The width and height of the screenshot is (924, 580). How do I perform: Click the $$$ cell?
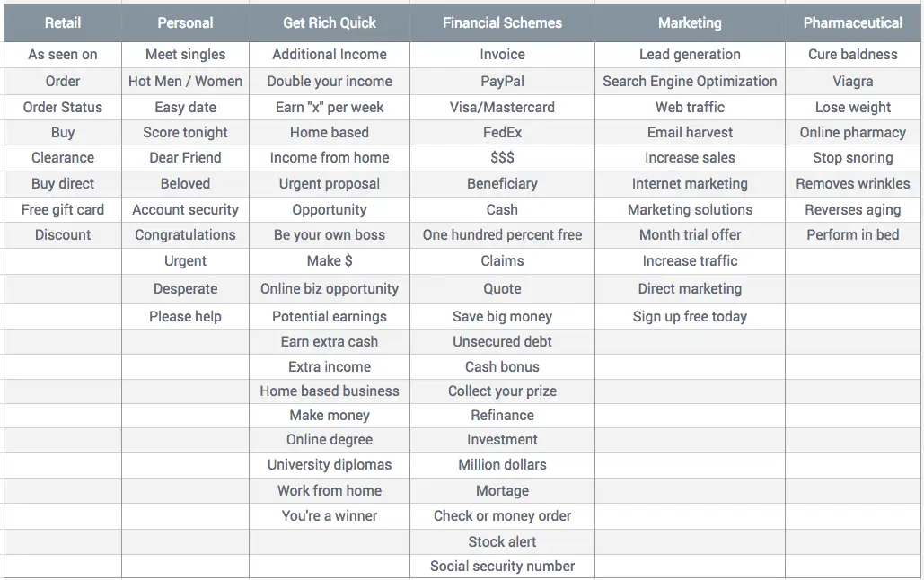click(x=502, y=158)
